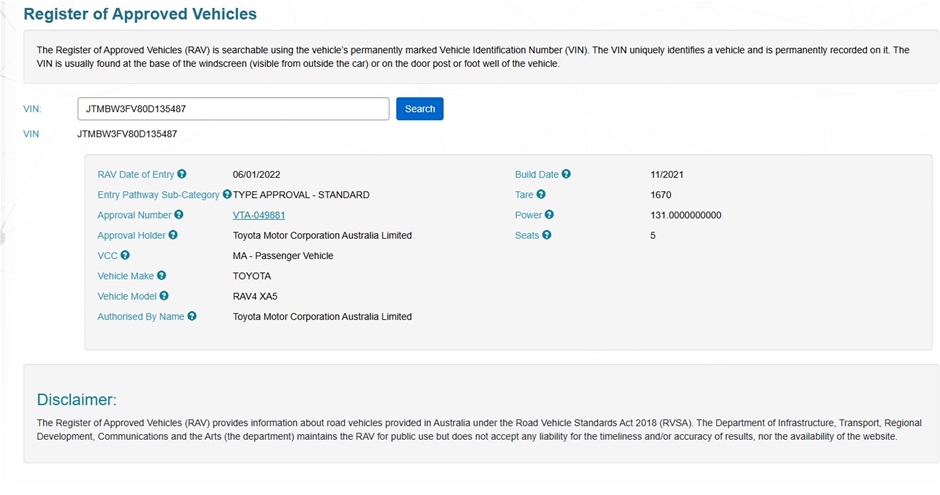Viewport: 940px width, 495px height.
Task: Click the Register of Approved Vehicles heading
Action: tap(140, 15)
